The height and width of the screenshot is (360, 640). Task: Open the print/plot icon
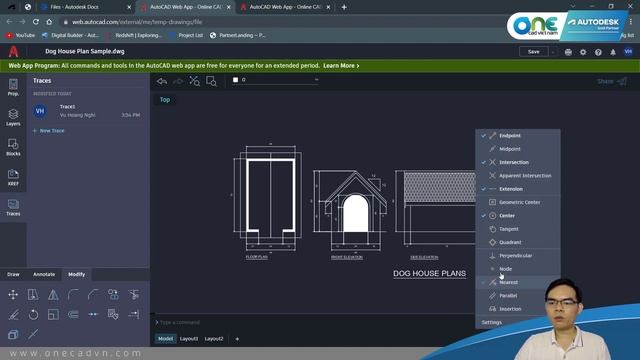(x=568, y=52)
